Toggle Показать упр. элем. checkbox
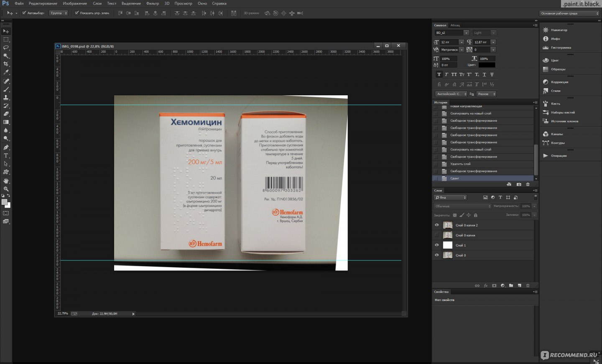The image size is (602, 364). point(77,13)
